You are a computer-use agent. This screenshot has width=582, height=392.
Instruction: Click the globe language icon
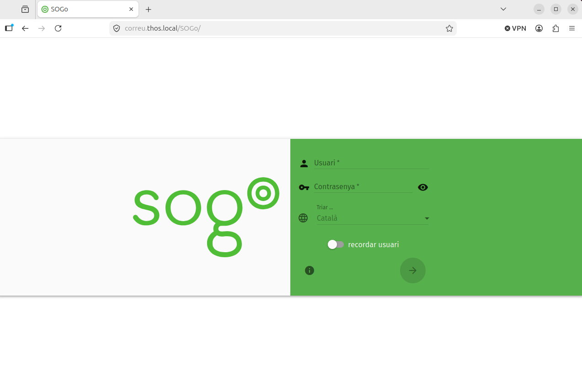pyautogui.click(x=303, y=218)
